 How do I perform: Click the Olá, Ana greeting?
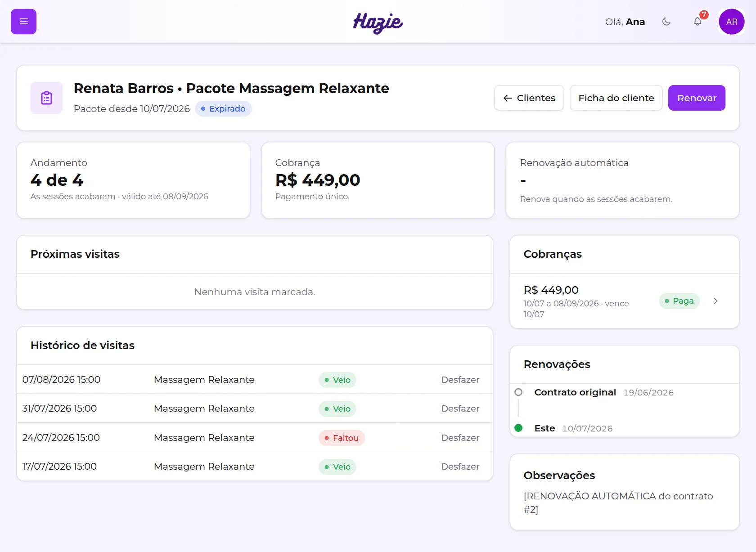click(625, 22)
